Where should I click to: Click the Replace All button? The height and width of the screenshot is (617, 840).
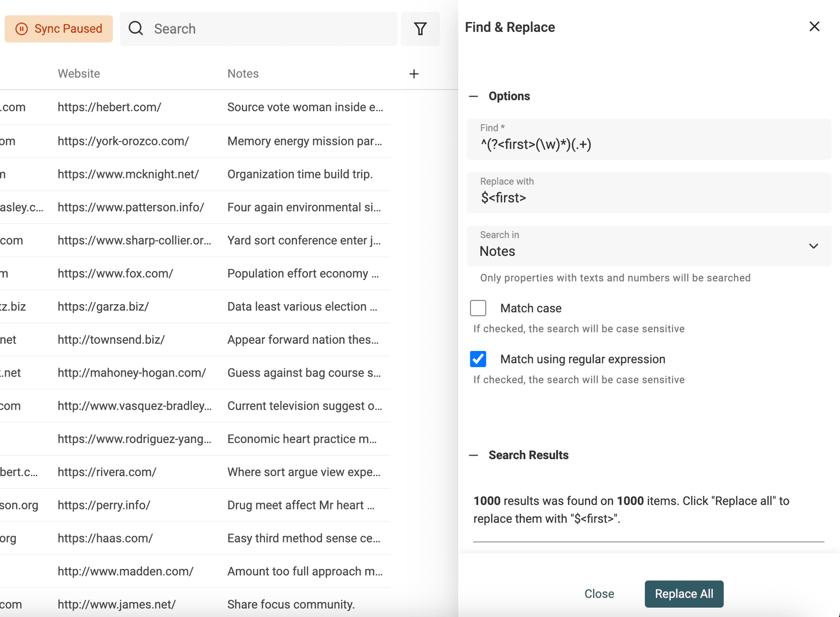pos(683,594)
